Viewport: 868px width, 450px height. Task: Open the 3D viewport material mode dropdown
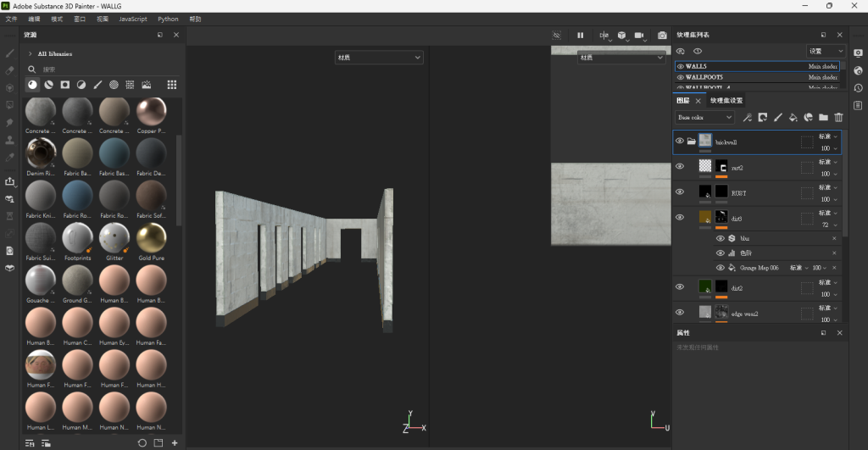pyautogui.click(x=379, y=58)
